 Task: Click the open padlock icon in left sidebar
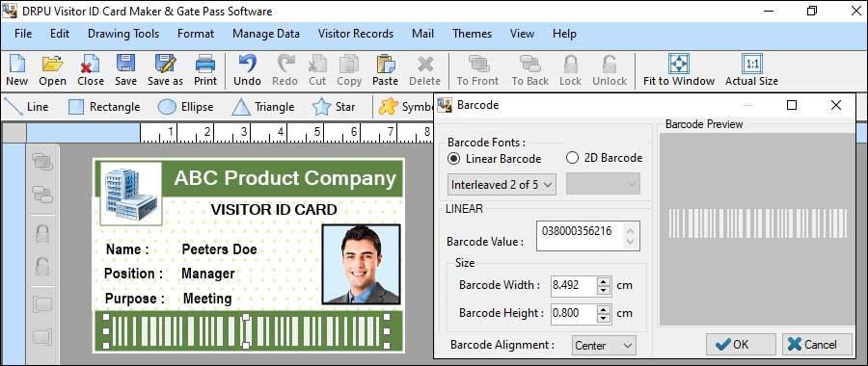point(42,266)
